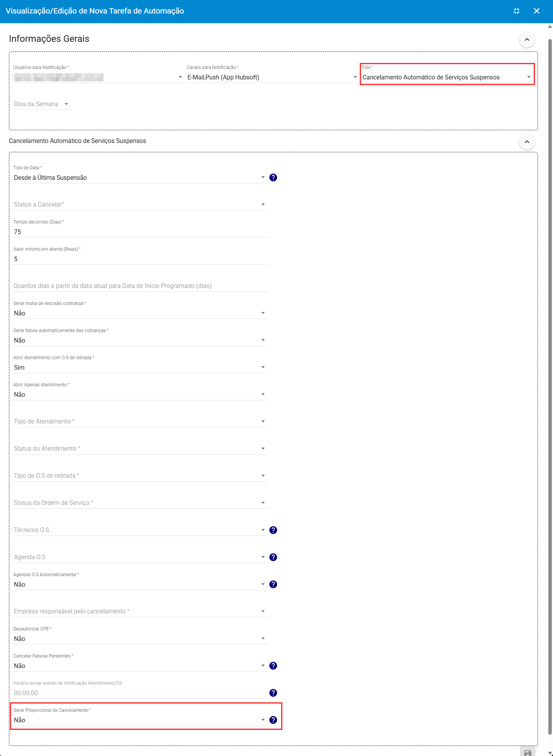Close the automation task dialog

click(x=537, y=11)
